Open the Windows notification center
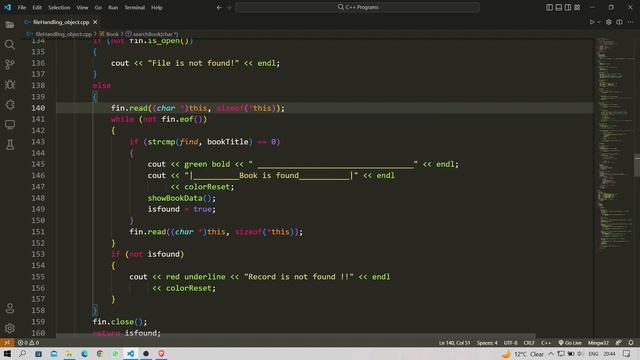The width and height of the screenshot is (640, 360). click(x=627, y=354)
